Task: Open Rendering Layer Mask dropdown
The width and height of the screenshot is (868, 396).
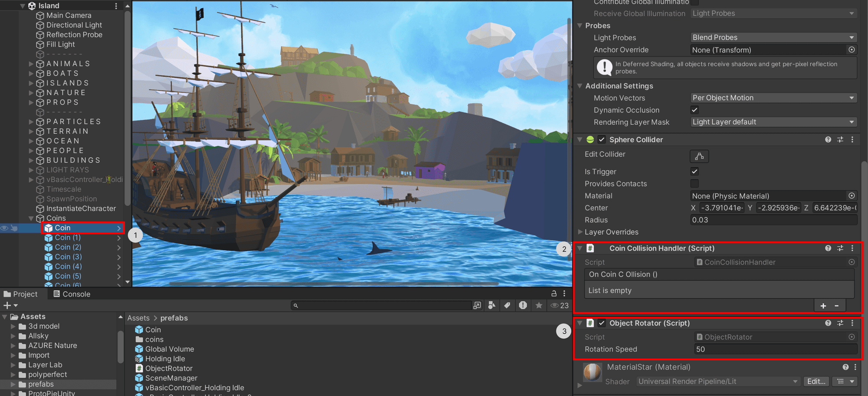Action: (773, 122)
